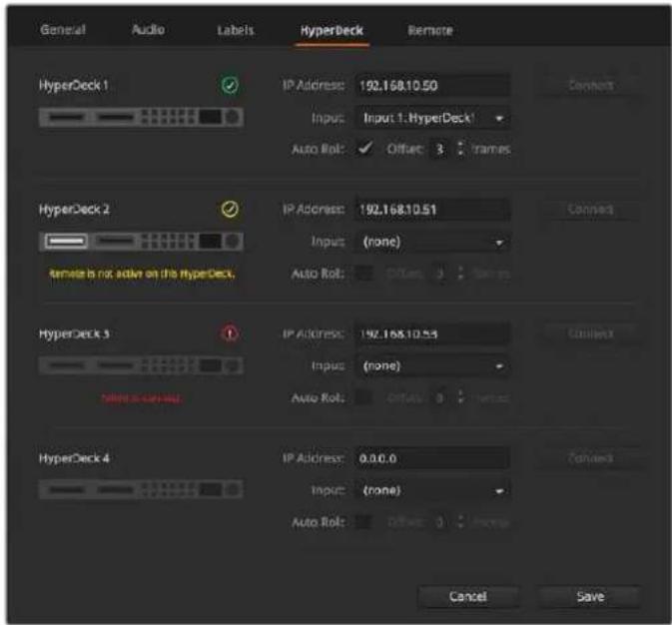This screenshot has width=672, height=625.
Task: Edit HyperDeck 4 IP address 0.0.0.0
Action: [x=433, y=458]
